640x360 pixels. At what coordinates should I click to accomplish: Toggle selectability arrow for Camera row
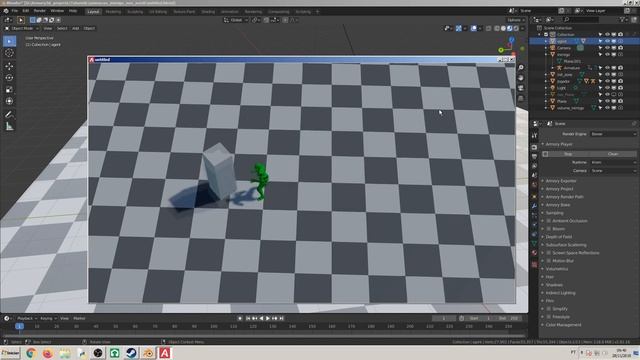600,48
